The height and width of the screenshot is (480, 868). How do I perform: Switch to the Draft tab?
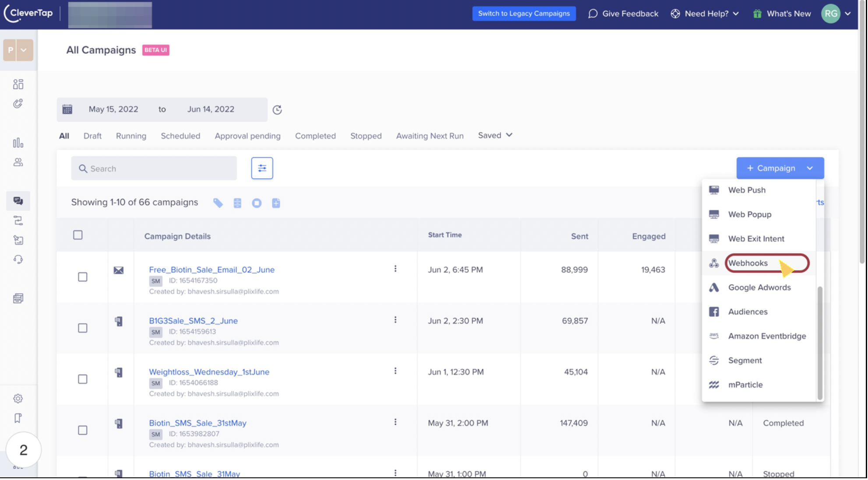pyautogui.click(x=92, y=136)
